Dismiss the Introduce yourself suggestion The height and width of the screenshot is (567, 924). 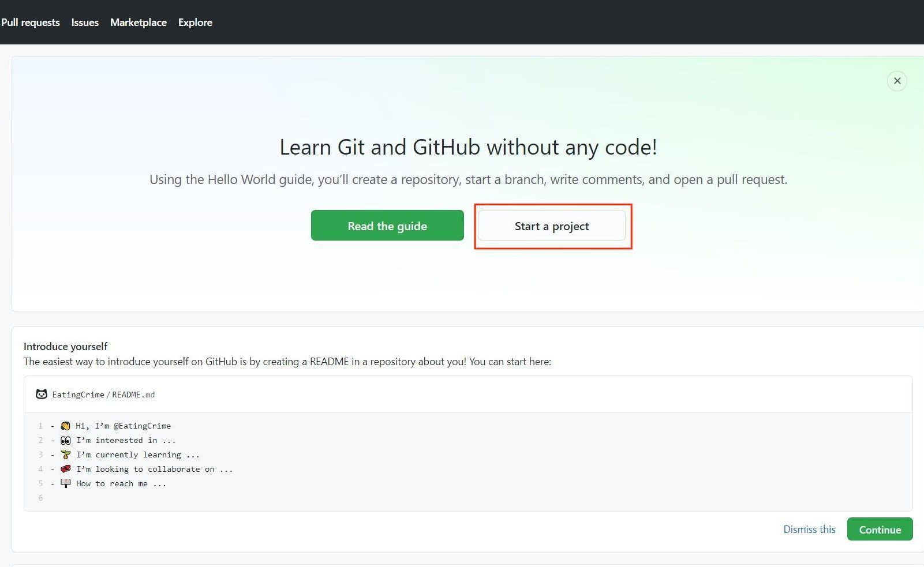pyautogui.click(x=809, y=530)
